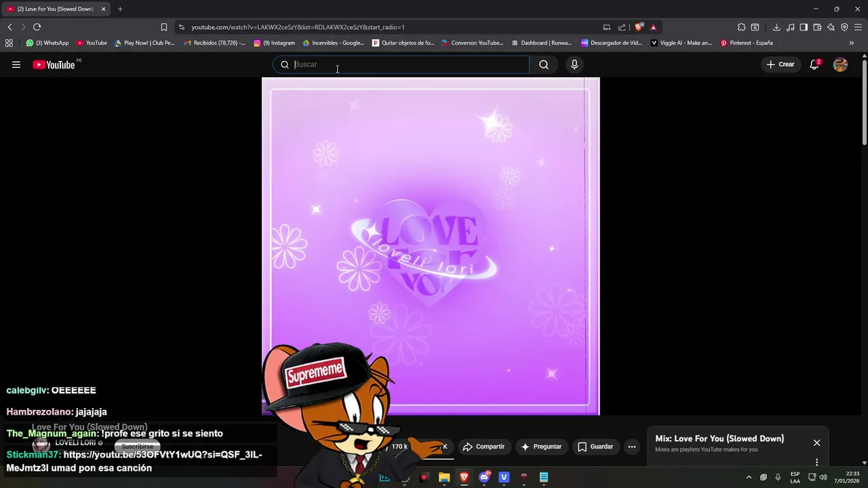The width and height of the screenshot is (868, 488).
Task: Open the taskbar volume speaker icon
Action: 823,477
